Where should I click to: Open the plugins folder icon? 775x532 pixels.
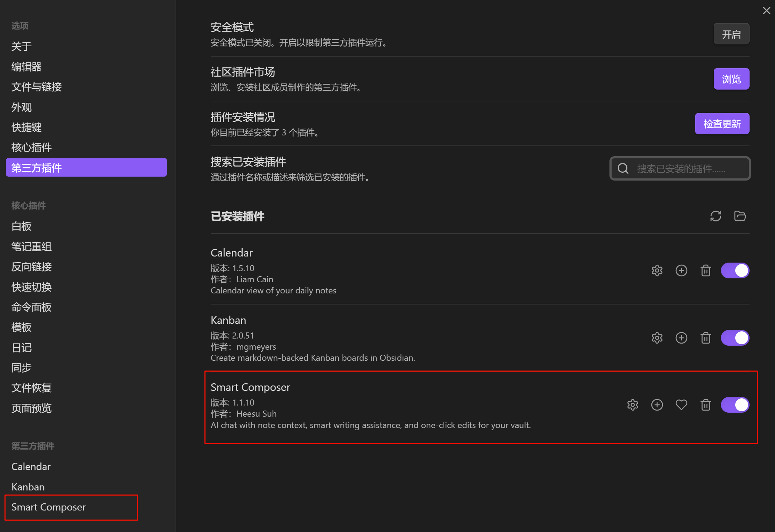740,216
